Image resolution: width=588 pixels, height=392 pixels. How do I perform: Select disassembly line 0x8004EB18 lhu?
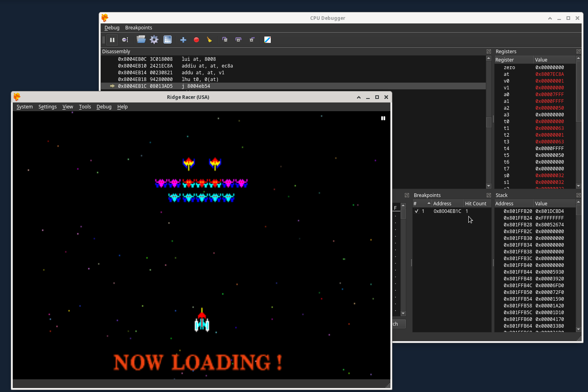[293, 79]
